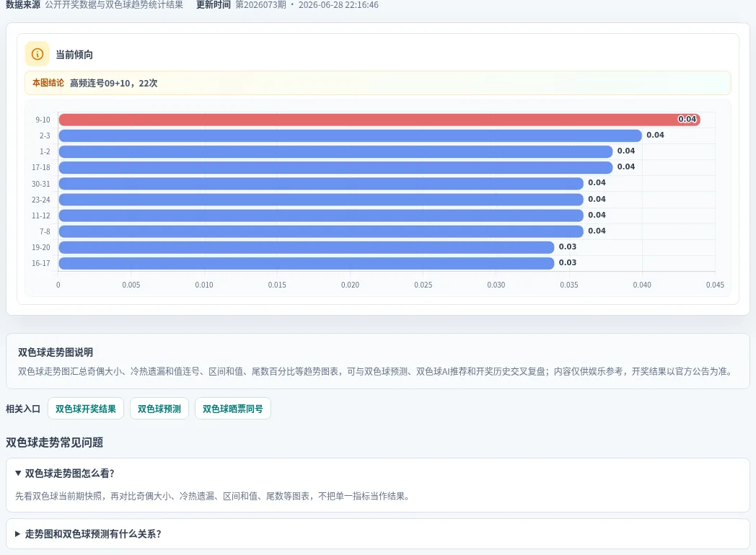Image resolution: width=756 pixels, height=555 pixels.
Task: Click the 17-18 axis label
Action: click(x=41, y=167)
